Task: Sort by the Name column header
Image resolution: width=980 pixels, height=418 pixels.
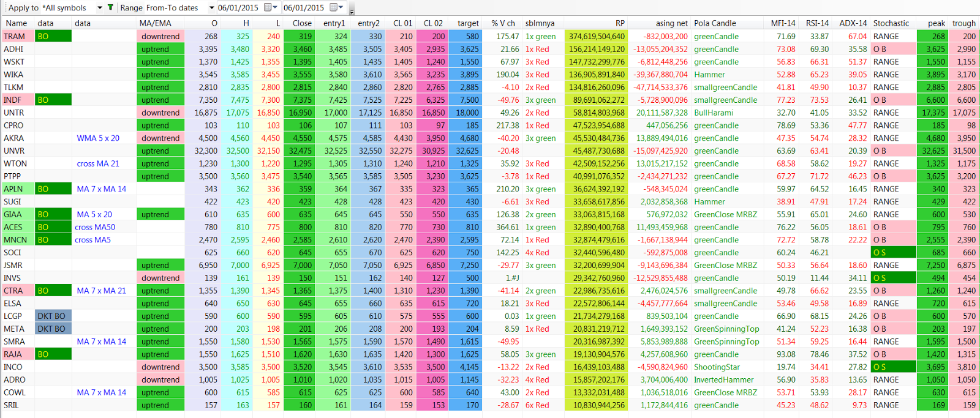Action: [18, 23]
